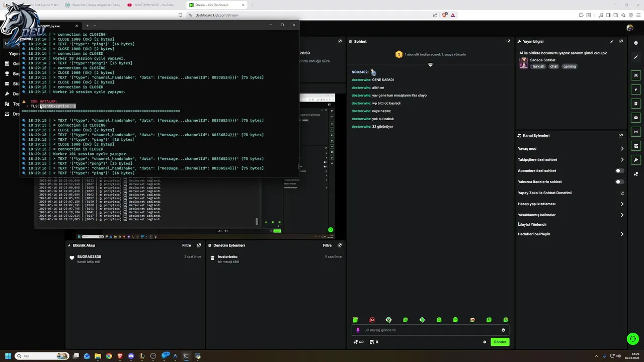Toggle Abonelere özel sohbet switch
This screenshot has width=644, height=362.
point(620,170)
